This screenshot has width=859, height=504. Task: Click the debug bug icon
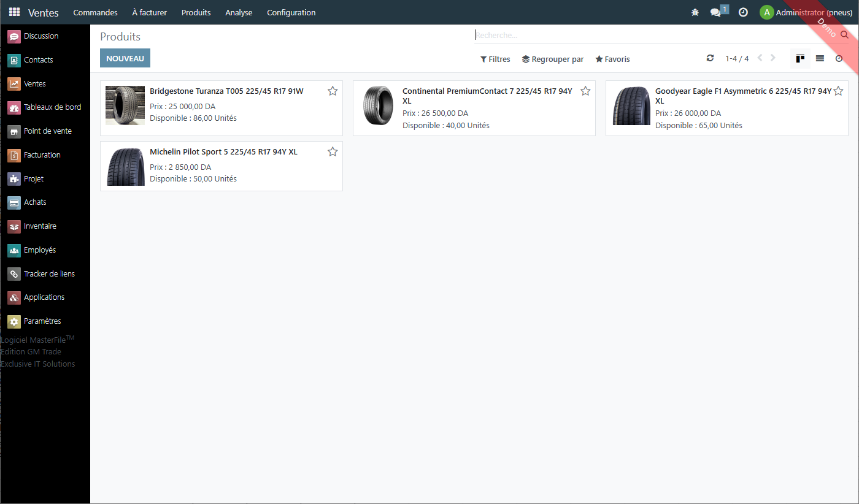click(695, 12)
